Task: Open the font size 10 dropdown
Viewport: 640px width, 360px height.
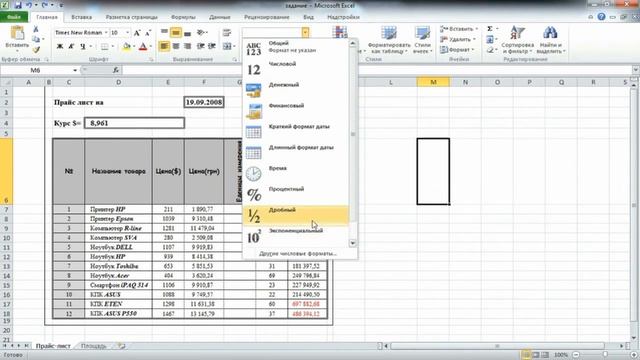Action: pos(127,33)
